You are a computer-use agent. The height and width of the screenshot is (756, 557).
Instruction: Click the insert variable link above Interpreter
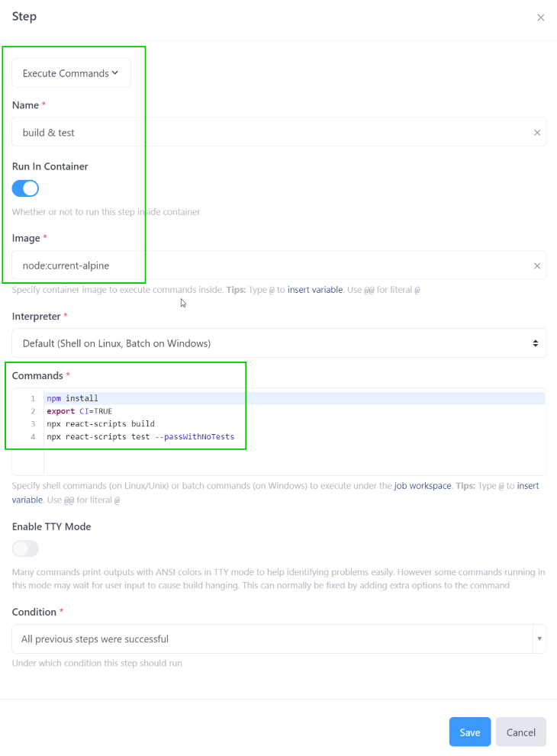pos(315,290)
